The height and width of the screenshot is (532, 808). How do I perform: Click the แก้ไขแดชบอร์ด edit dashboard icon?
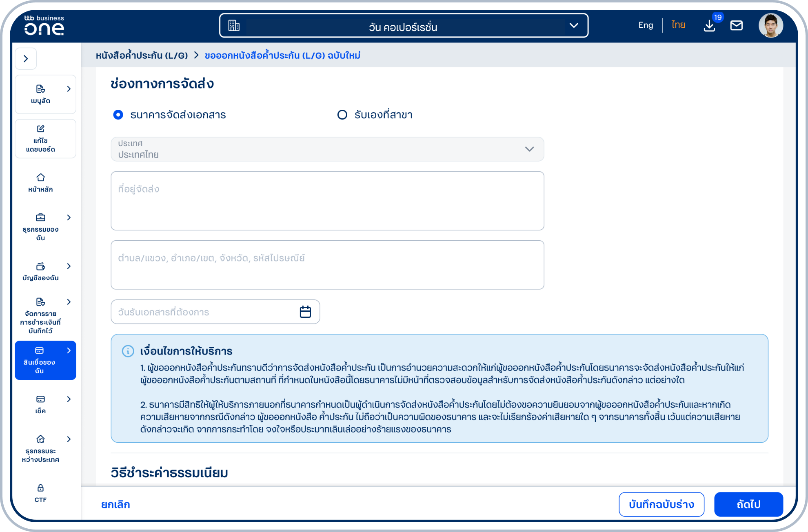tap(40, 129)
